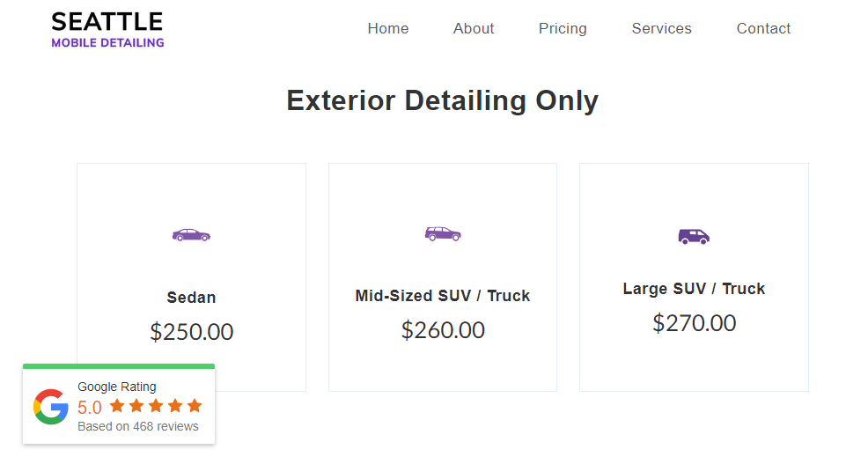The width and height of the screenshot is (868, 457).
Task: Navigate to the Services page
Action: [x=661, y=28]
